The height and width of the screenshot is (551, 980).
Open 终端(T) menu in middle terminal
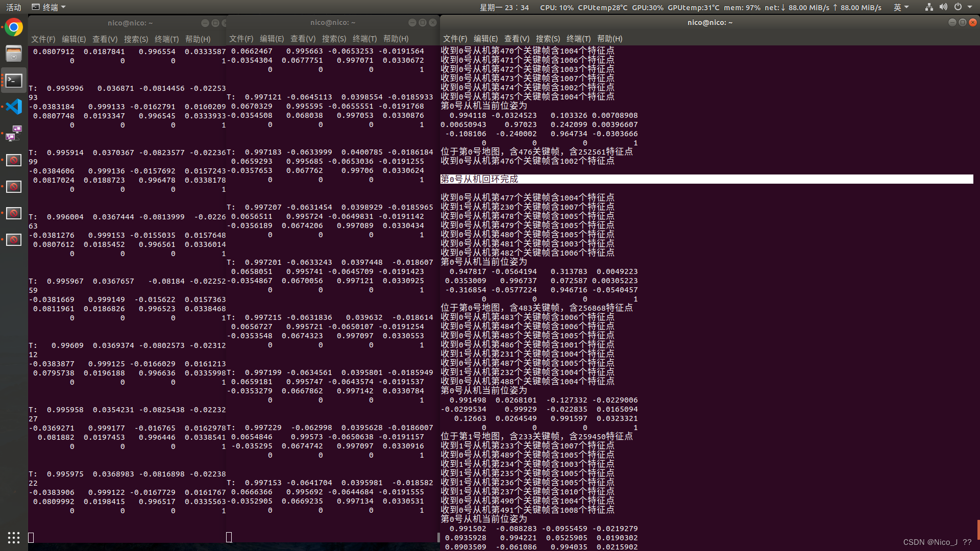pyautogui.click(x=365, y=38)
